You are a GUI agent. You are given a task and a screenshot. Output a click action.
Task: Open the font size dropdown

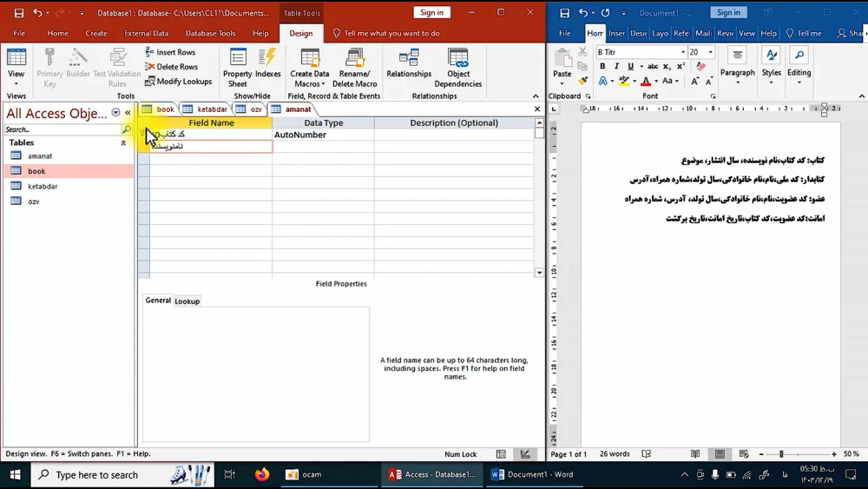711,52
